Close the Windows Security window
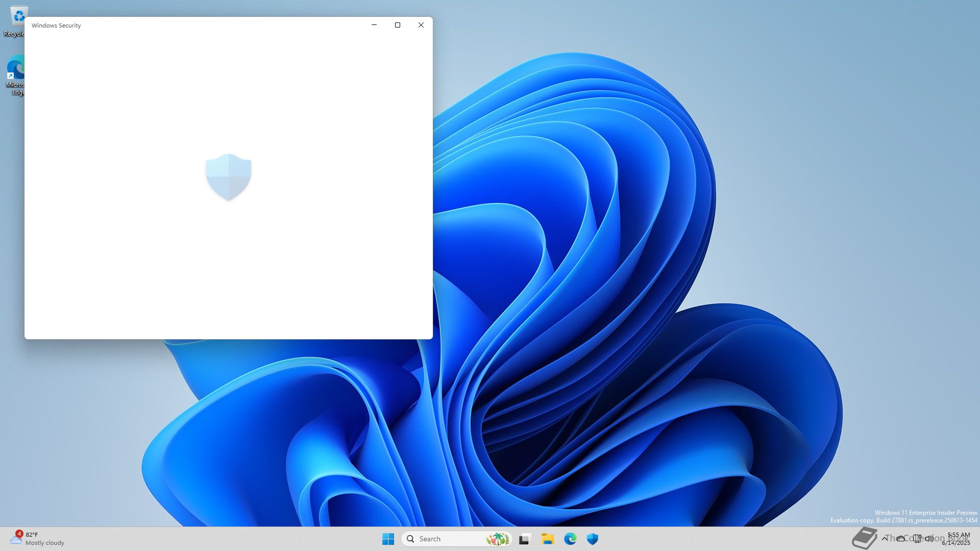The width and height of the screenshot is (980, 551). click(421, 25)
